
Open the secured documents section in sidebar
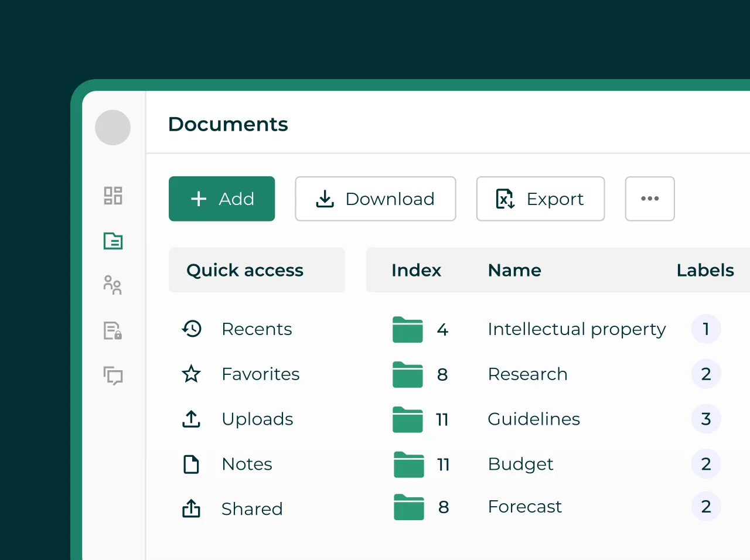click(112, 330)
